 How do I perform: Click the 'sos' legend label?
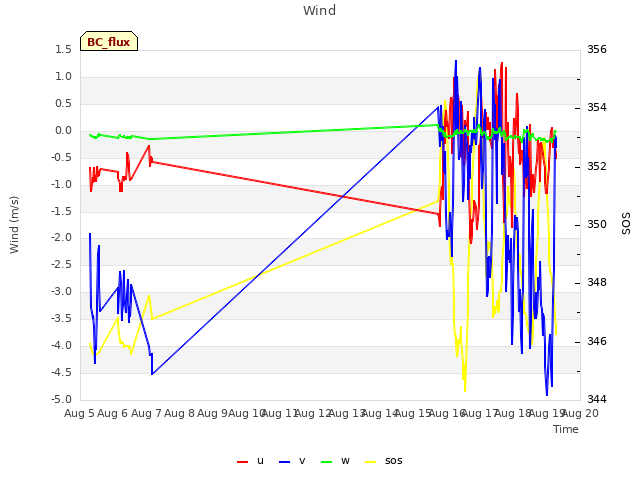pyautogui.click(x=393, y=461)
